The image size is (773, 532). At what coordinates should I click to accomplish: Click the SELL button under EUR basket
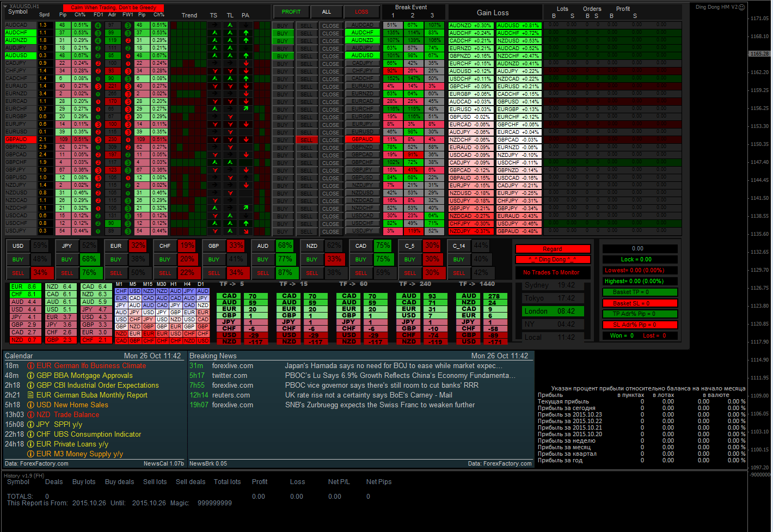pos(116,273)
